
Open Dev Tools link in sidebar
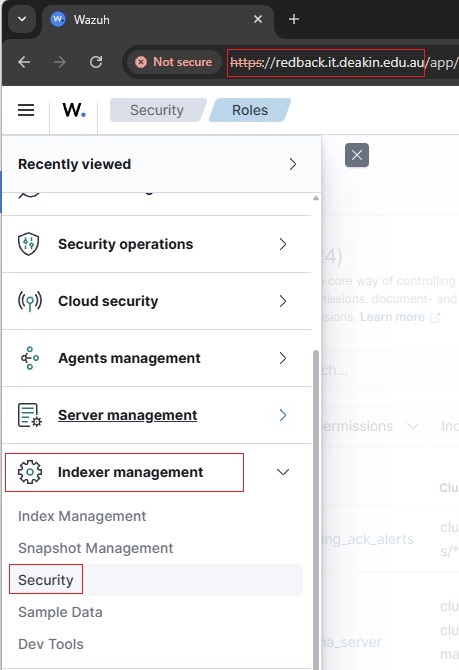51,644
